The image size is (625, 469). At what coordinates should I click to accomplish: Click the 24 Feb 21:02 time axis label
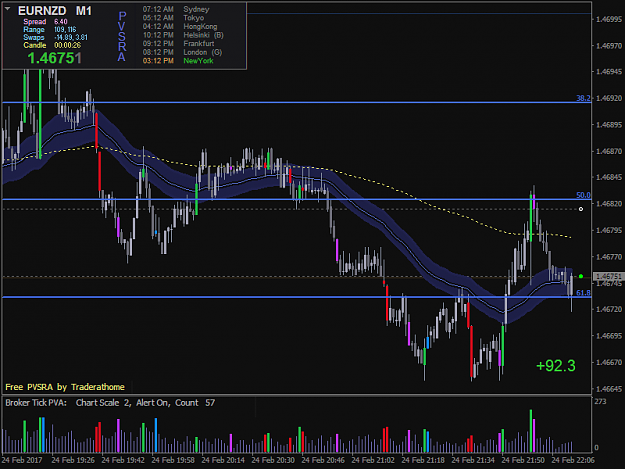coord(373,460)
